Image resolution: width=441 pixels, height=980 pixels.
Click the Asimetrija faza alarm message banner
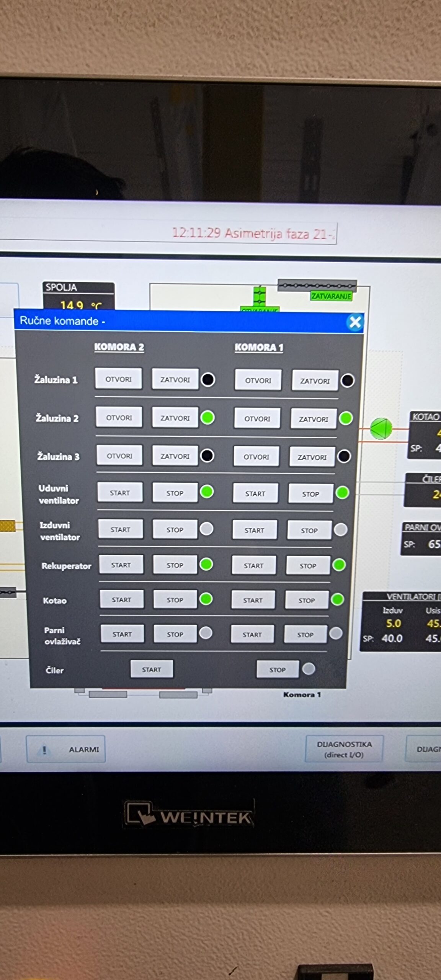[253, 233]
